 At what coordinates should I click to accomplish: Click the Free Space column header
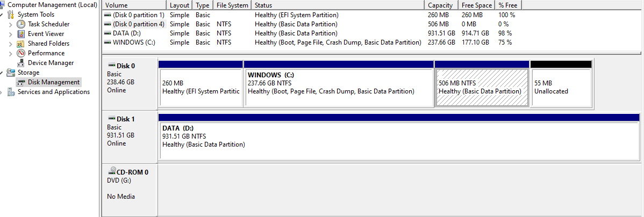(x=477, y=5)
